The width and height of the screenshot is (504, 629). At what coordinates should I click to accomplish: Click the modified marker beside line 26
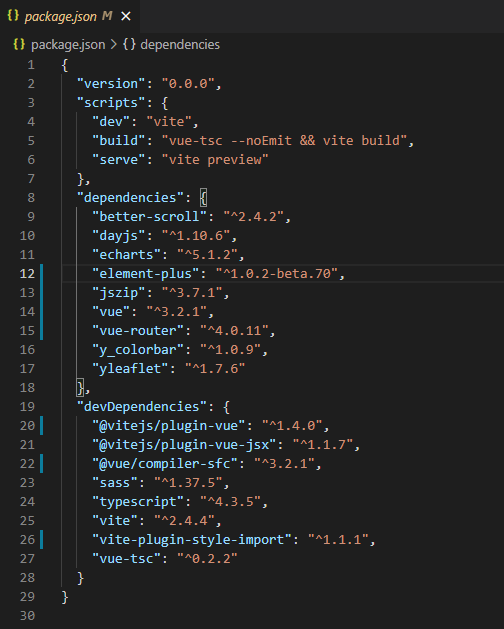pos(41,540)
